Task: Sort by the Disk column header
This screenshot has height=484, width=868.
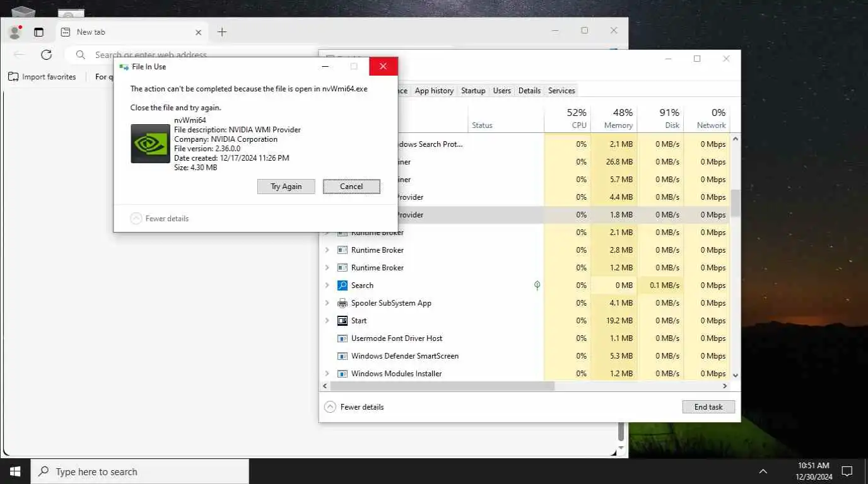Action: [x=660, y=118]
